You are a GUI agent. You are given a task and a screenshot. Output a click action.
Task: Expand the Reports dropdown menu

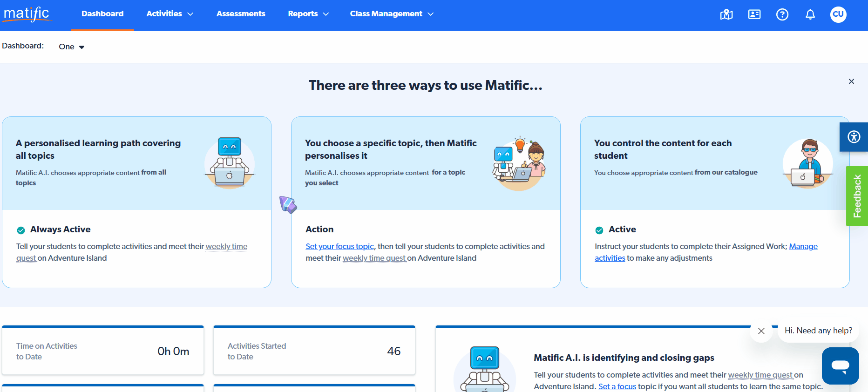(308, 14)
